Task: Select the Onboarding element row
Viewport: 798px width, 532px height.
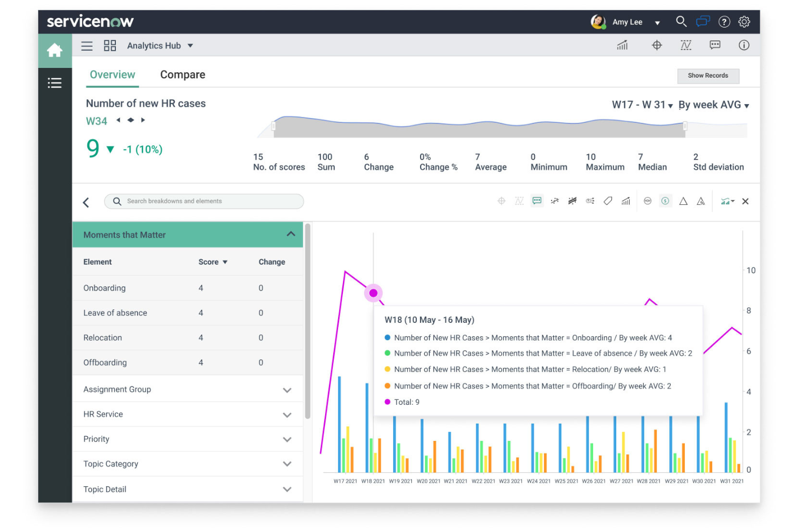Action: [x=188, y=288]
